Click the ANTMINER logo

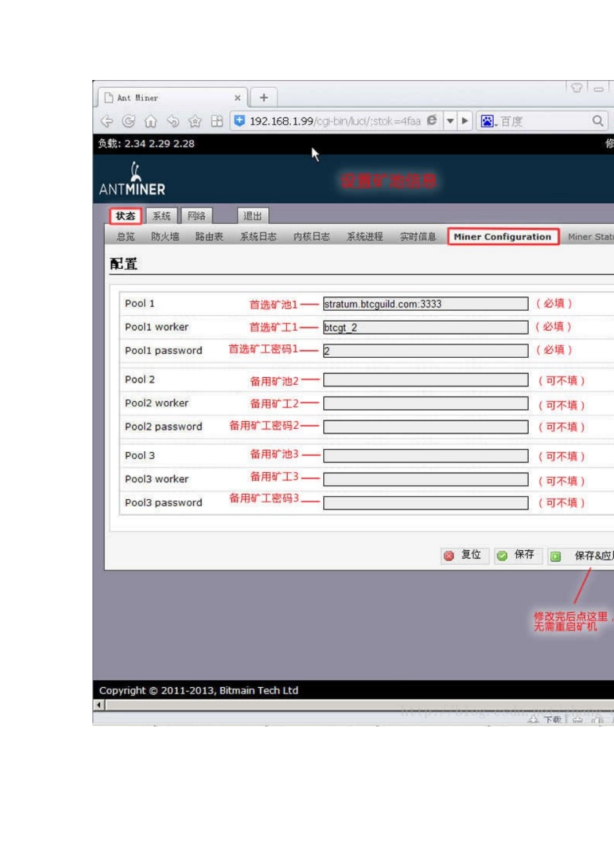point(132,179)
